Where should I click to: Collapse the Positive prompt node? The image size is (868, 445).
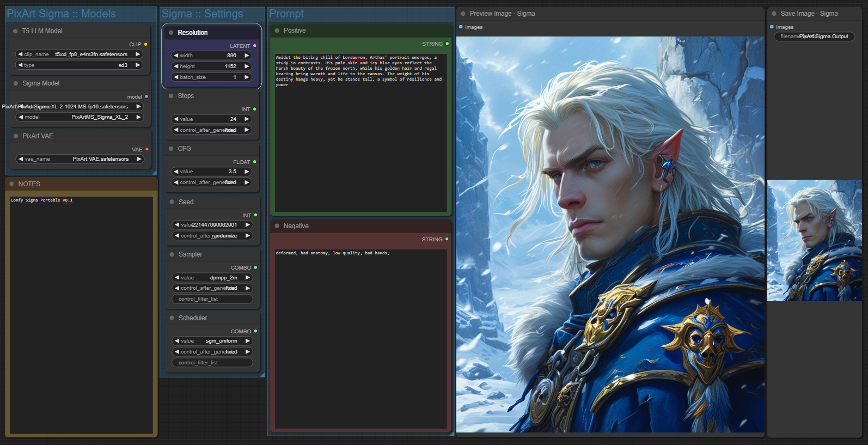pos(277,31)
